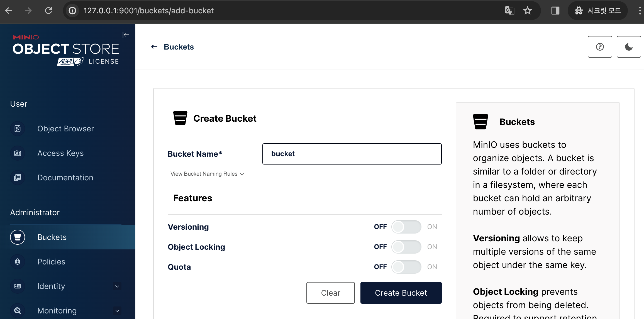
Task: Reload the page in browser
Action: 48,11
